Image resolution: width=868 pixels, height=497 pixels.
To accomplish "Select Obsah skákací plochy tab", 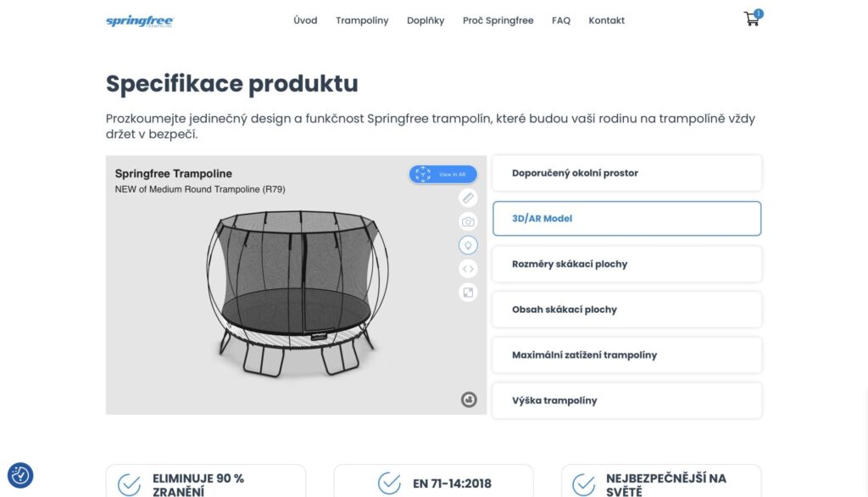I will tap(626, 310).
